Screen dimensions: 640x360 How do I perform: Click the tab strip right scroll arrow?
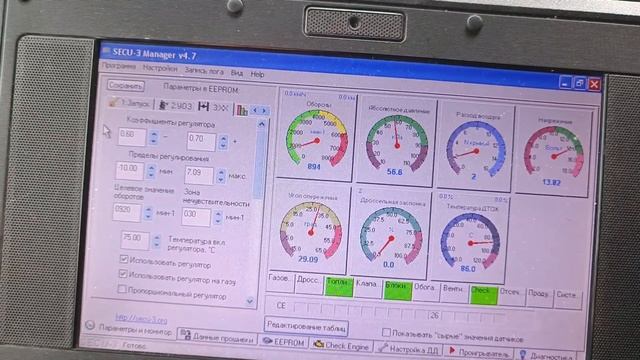[x=264, y=111]
